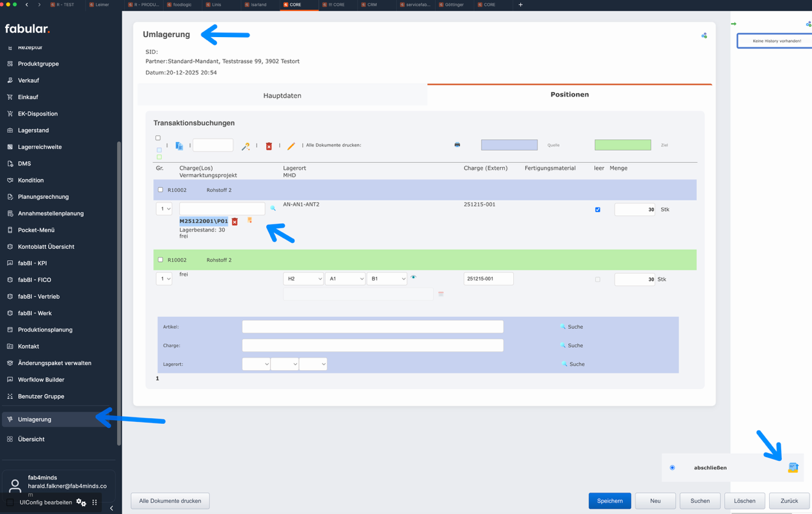
Task: Click the copy documents icon in toolbar
Action: click(179, 146)
